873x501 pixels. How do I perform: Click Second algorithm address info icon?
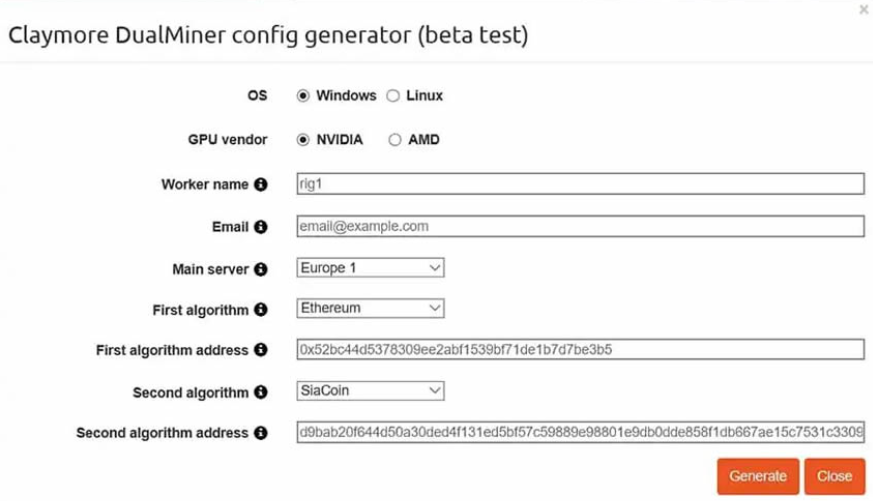[261, 433]
